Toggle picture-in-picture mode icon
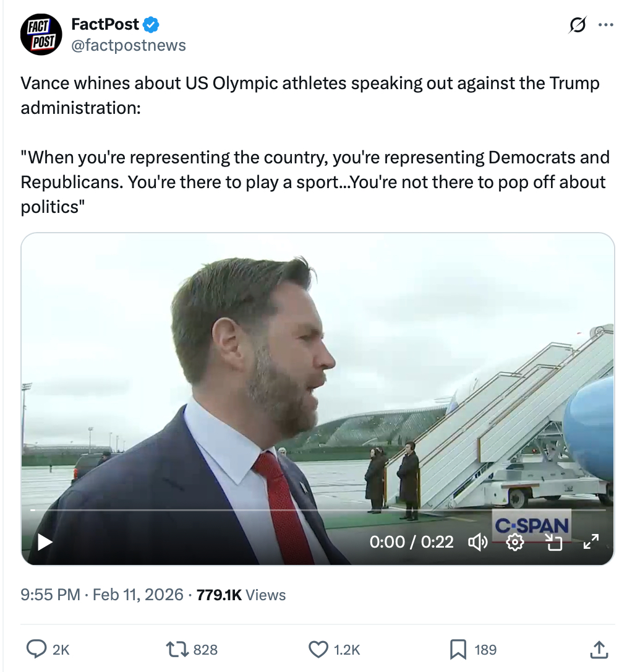Screen dimensions: 627x672 pos(553,542)
